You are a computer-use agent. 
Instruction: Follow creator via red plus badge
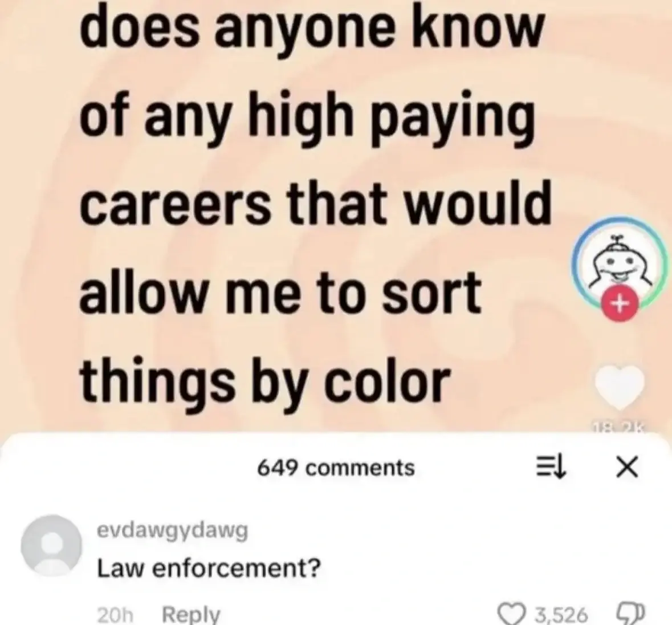click(x=618, y=304)
